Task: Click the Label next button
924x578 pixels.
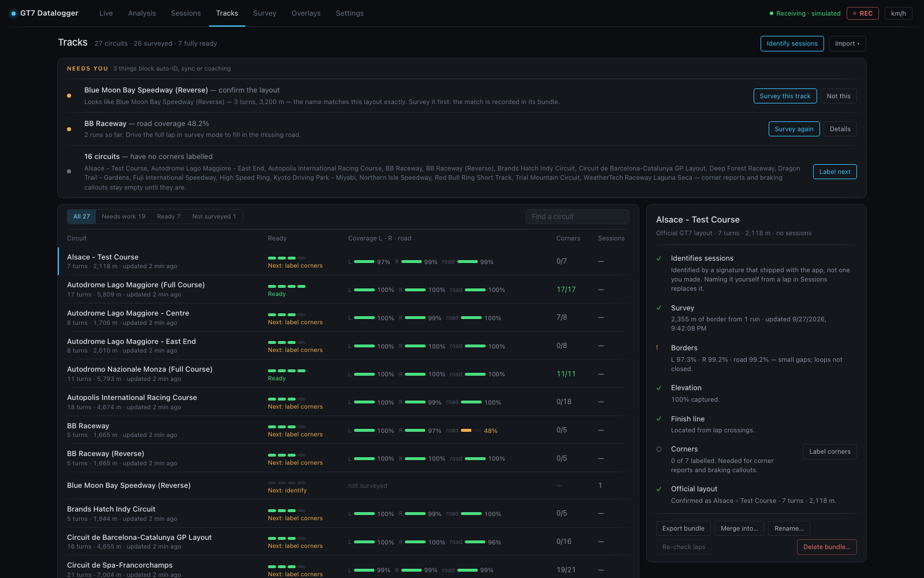Action: (x=835, y=172)
